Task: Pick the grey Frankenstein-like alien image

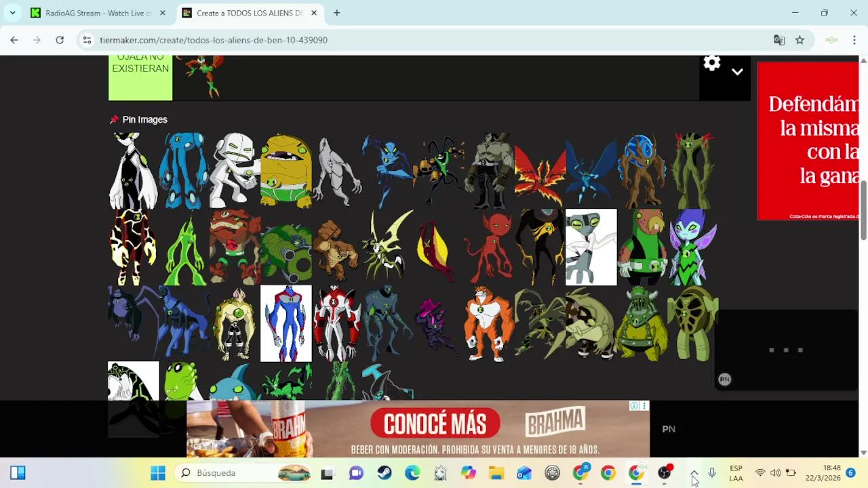Action: click(x=490, y=170)
